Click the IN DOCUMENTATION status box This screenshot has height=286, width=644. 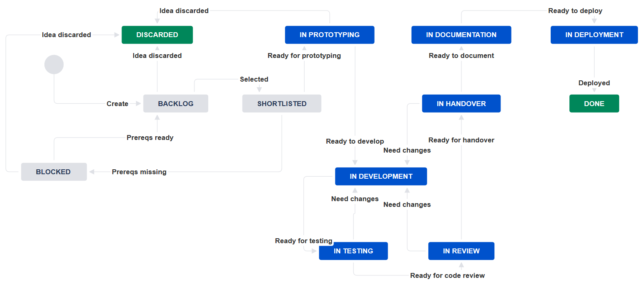(x=461, y=35)
